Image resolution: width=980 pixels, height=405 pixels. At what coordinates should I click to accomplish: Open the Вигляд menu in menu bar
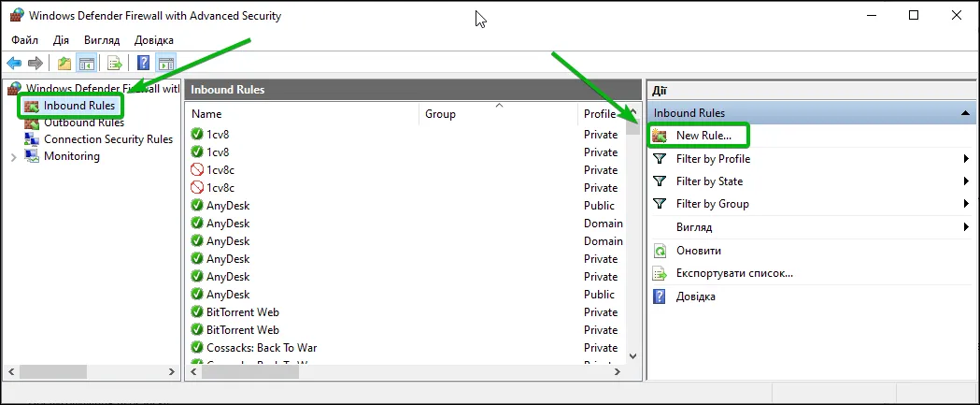click(x=102, y=40)
